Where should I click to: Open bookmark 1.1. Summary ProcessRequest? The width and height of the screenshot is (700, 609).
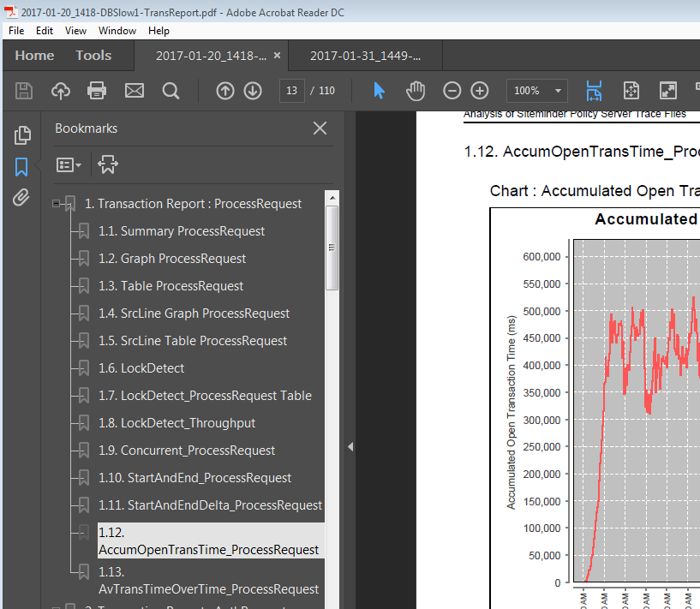click(182, 231)
